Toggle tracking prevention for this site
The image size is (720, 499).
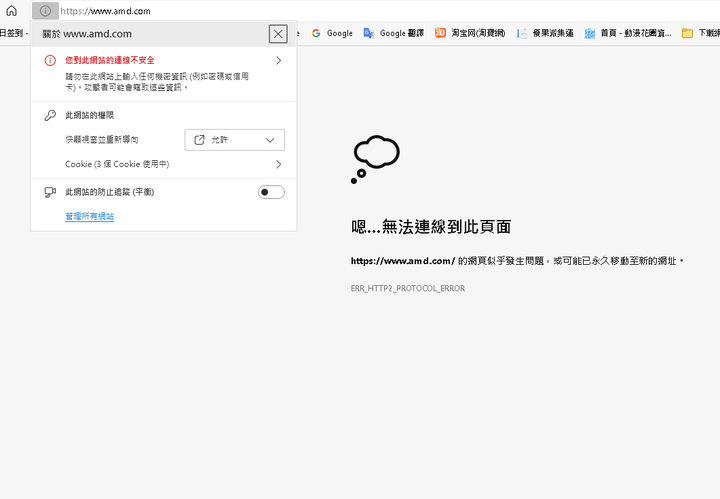click(271, 192)
